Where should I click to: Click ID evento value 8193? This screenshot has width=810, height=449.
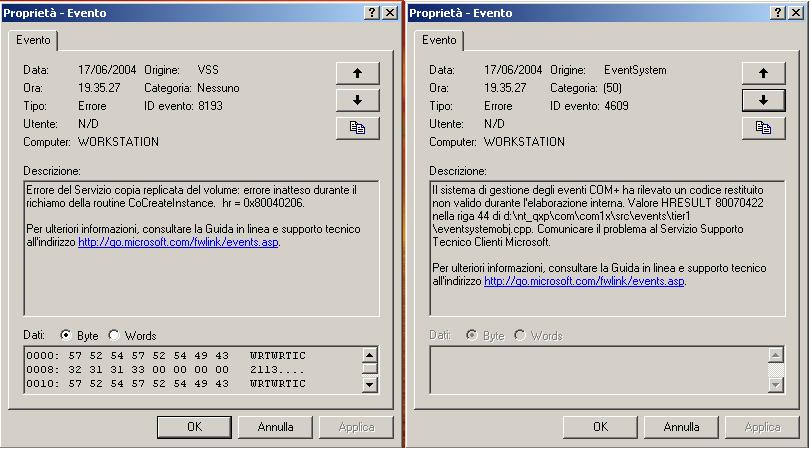coord(210,106)
